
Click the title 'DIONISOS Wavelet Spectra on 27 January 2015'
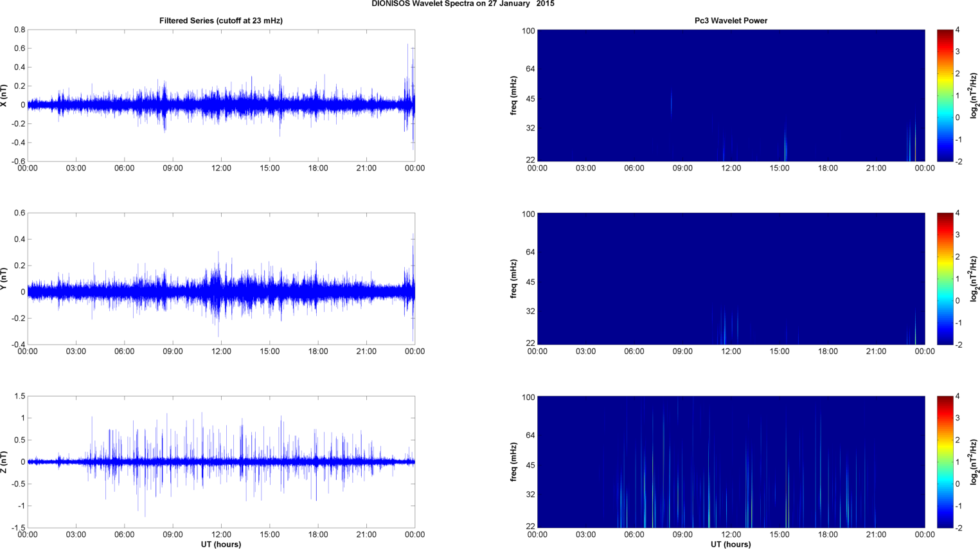pos(463,4)
